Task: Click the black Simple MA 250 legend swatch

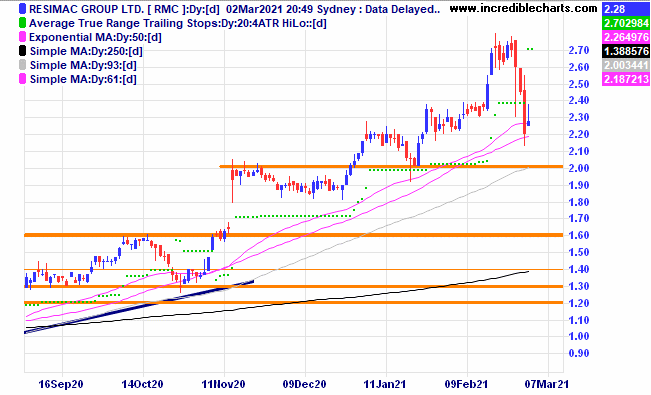Action: [x=22, y=51]
